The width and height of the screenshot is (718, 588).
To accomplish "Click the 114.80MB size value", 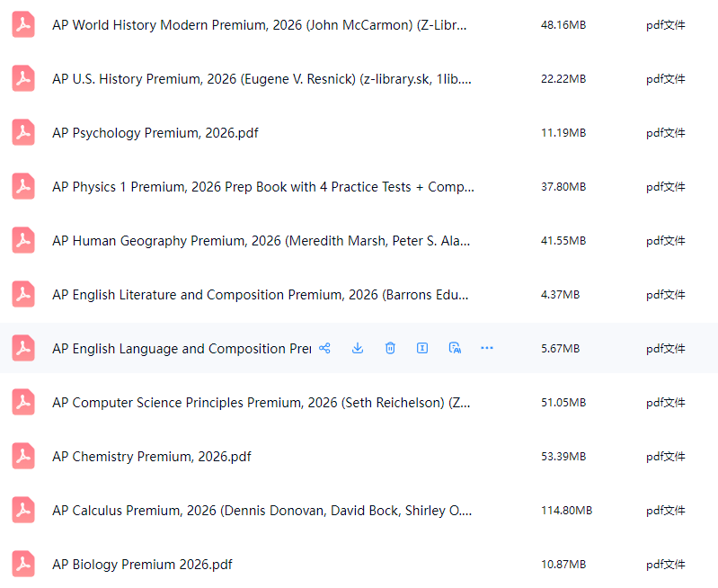I will coord(566,511).
